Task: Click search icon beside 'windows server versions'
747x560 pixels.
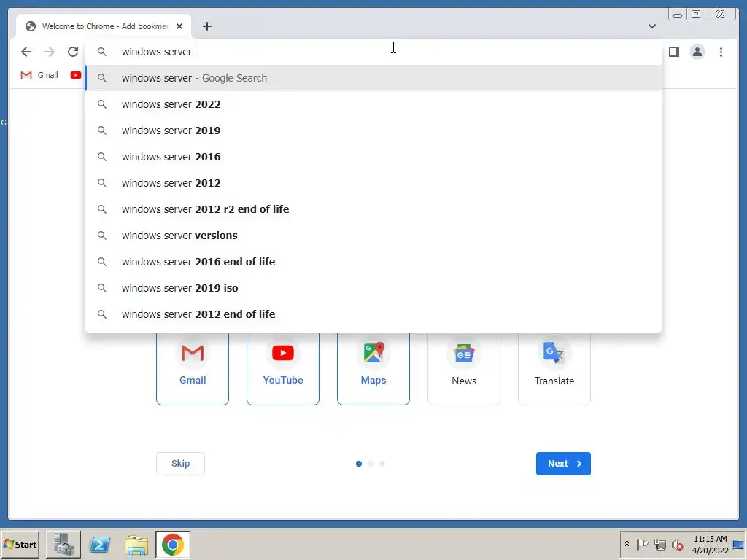Action: 102,236
